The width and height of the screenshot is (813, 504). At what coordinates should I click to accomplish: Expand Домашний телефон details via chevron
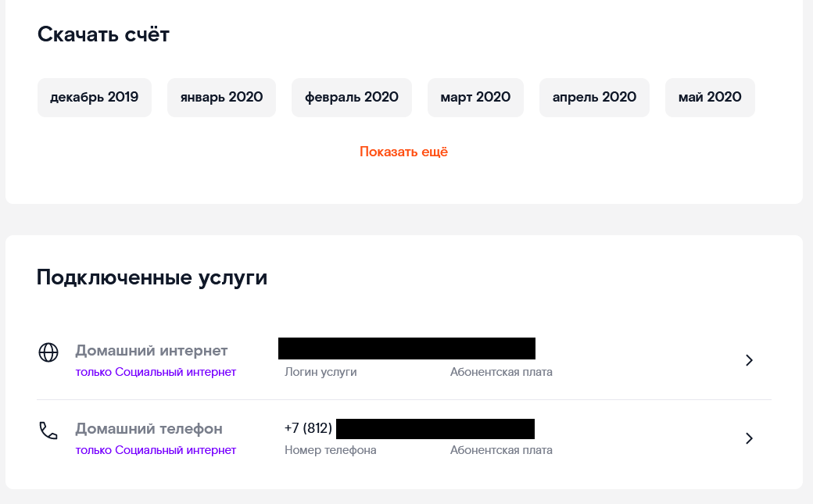pos(749,438)
